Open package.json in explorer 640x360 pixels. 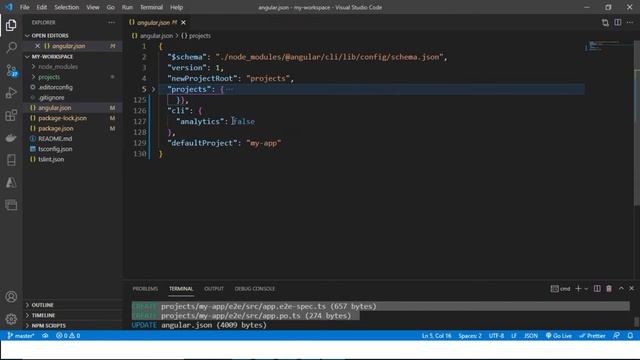[x=56, y=128]
